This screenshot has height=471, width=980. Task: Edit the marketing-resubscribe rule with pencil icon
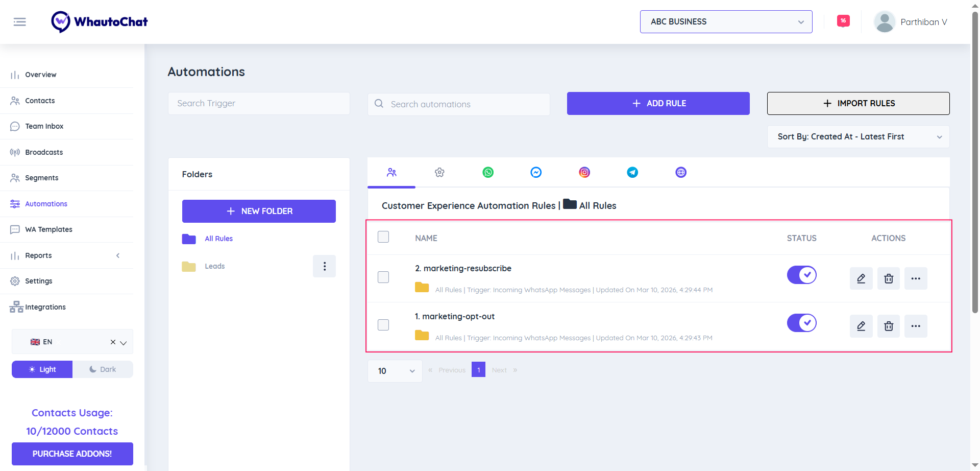pos(861,278)
